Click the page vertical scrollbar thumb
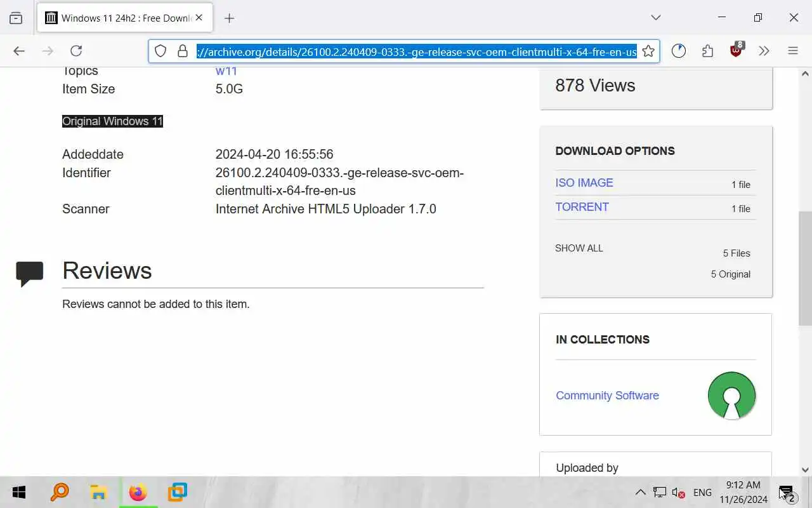Image resolution: width=812 pixels, height=508 pixels. 805,268
